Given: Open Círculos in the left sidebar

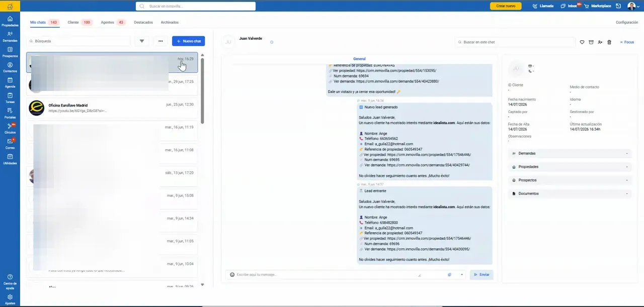Looking at the screenshot, I should click(10, 129).
